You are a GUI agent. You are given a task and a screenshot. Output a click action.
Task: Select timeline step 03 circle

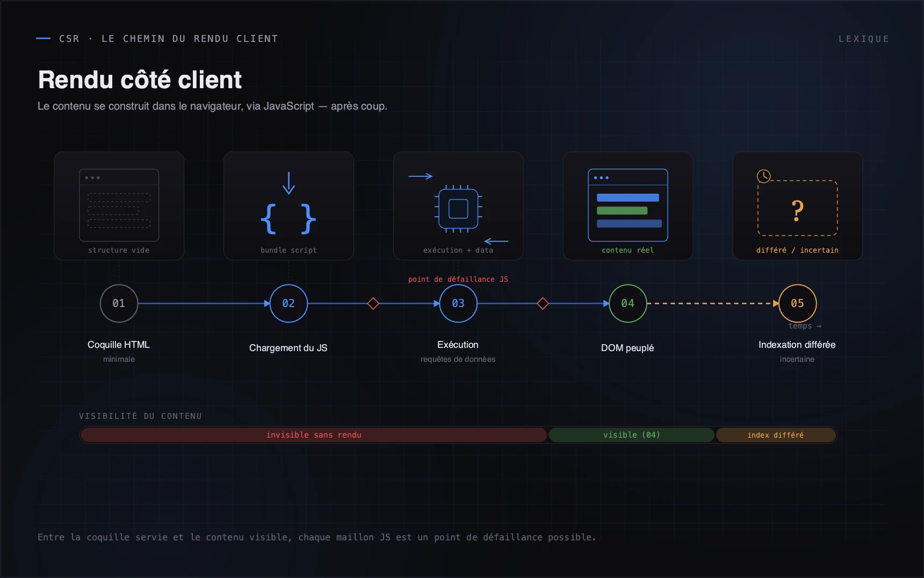(458, 303)
